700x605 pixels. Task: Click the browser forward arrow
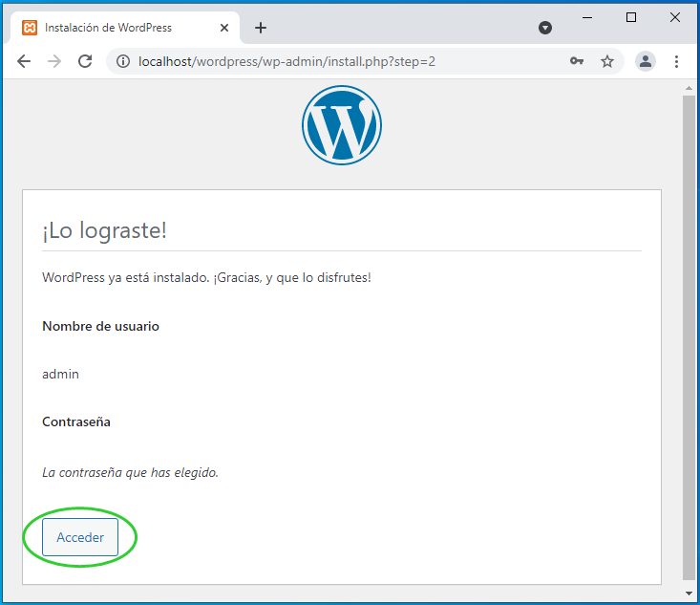pos(54,61)
